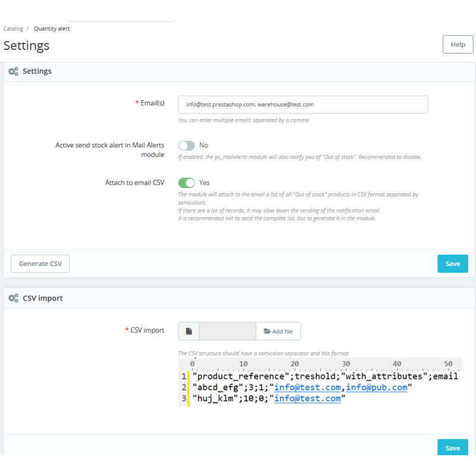Click info@test.com link on example line 3

[307, 398]
